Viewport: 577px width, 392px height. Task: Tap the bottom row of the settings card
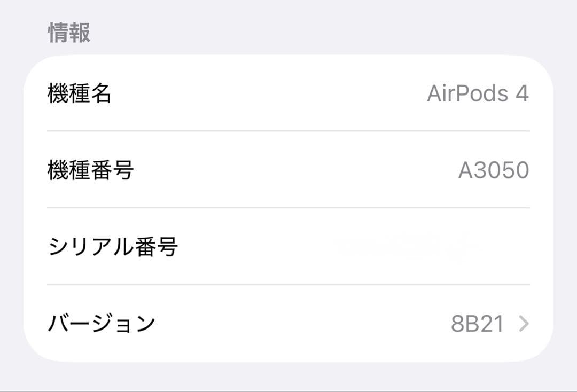click(288, 323)
